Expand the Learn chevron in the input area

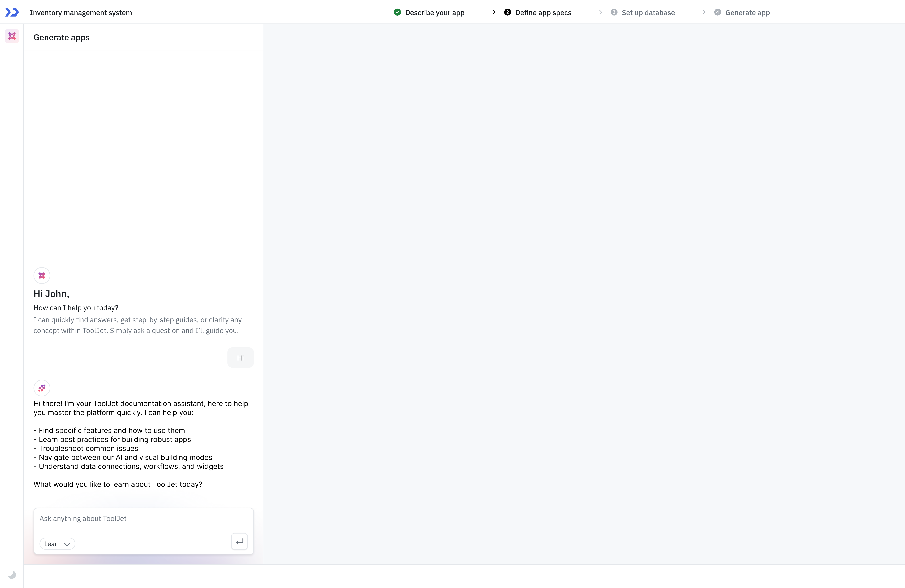(x=68, y=544)
